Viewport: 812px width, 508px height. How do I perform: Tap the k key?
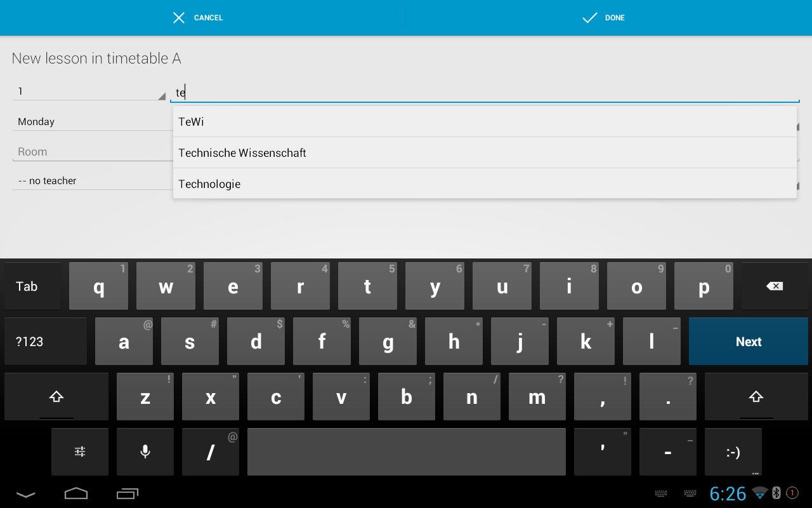point(586,342)
